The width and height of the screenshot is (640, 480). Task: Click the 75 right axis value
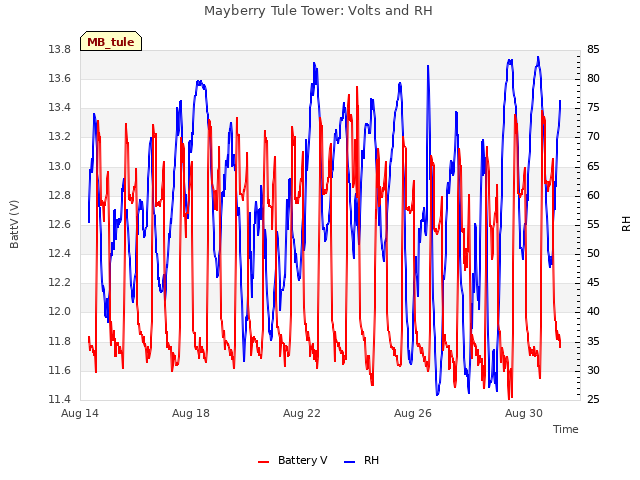(593, 108)
